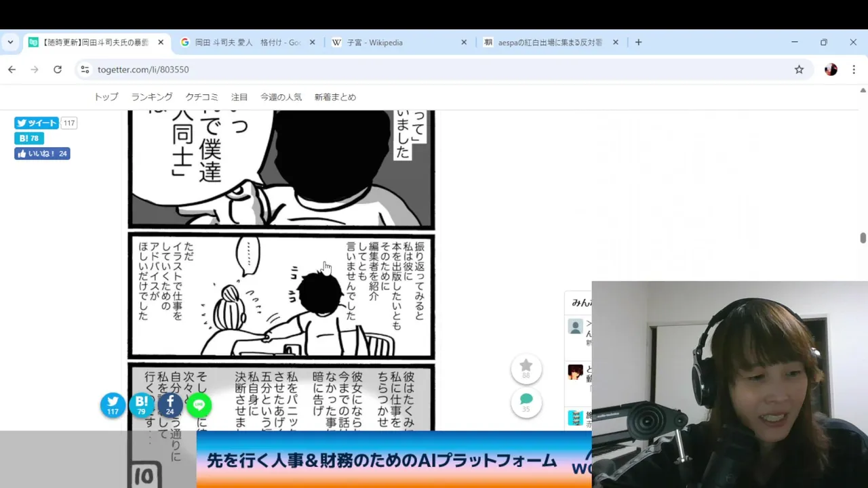Open comments with the speech bubble 35 button
Viewport: 868px width, 488px height.
(x=526, y=402)
